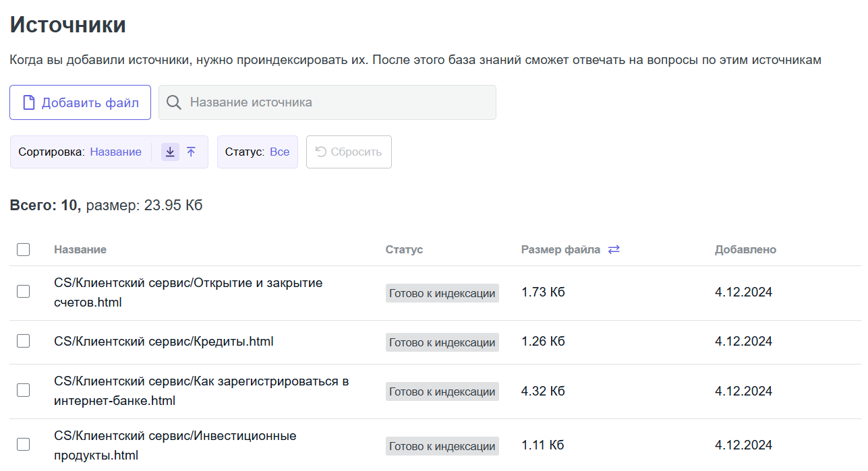Tick checkbox for Как зарегистрироваться в интернет-банке.html
The height and width of the screenshot is (471, 868).
click(x=24, y=390)
